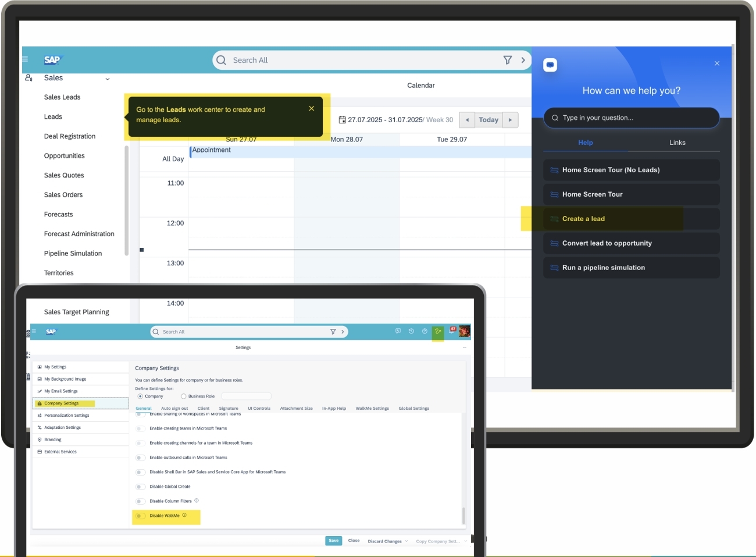
Task: Open the hamburger menu on the Sales screen
Action: (x=25, y=59)
